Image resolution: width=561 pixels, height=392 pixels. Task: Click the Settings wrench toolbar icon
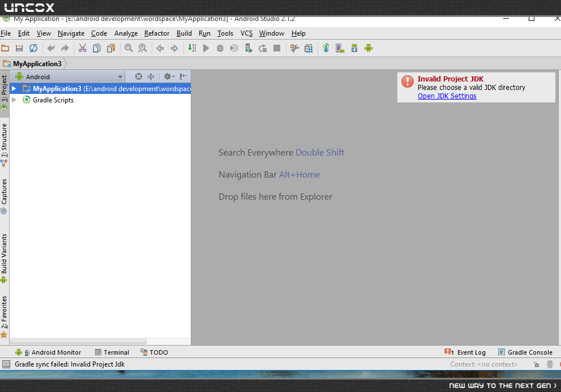click(294, 48)
